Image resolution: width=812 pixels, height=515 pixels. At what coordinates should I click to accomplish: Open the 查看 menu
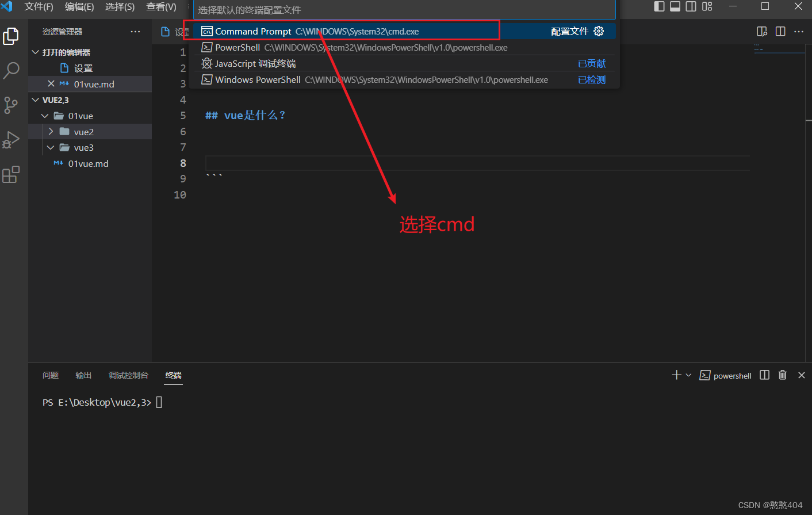click(x=160, y=7)
